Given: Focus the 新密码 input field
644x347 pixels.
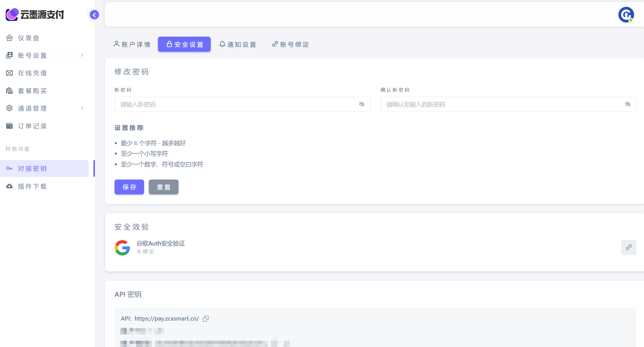Looking at the screenshot, I should [242, 104].
